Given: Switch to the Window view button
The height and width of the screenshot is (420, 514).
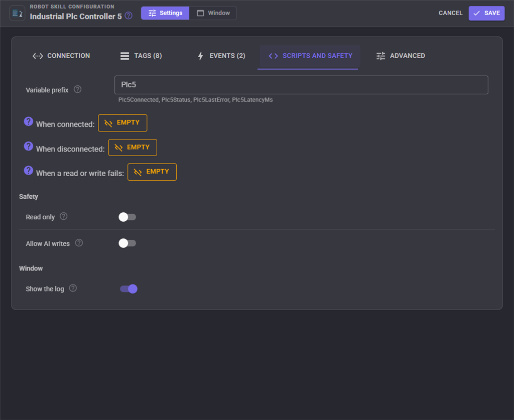Looking at the screenshot, I should click(213, 13).
